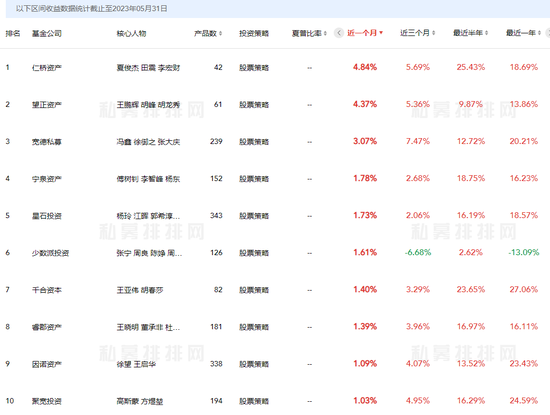Click the data cutoff date notice banner
This screenshot has height=415, width=550.
pos(278,9)
